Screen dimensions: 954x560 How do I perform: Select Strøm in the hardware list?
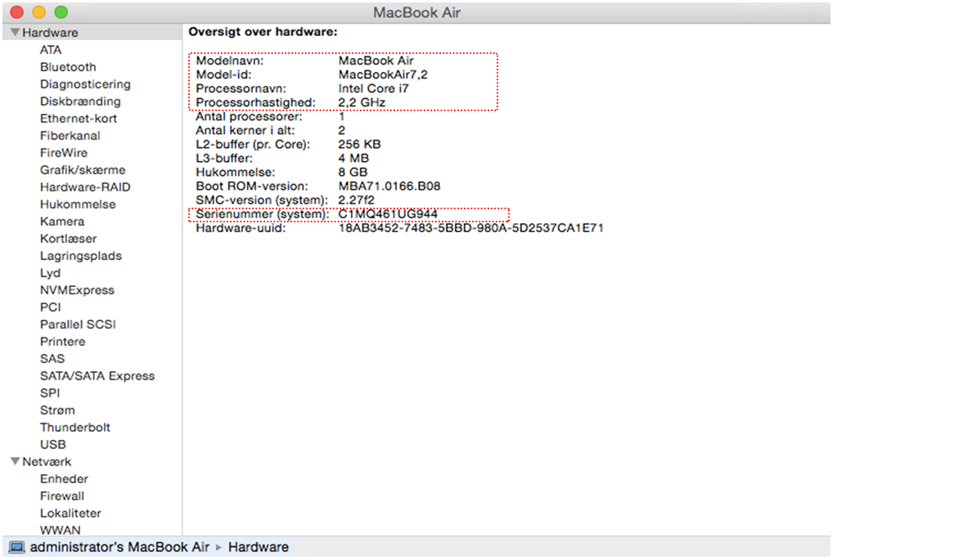click(56, 410)
